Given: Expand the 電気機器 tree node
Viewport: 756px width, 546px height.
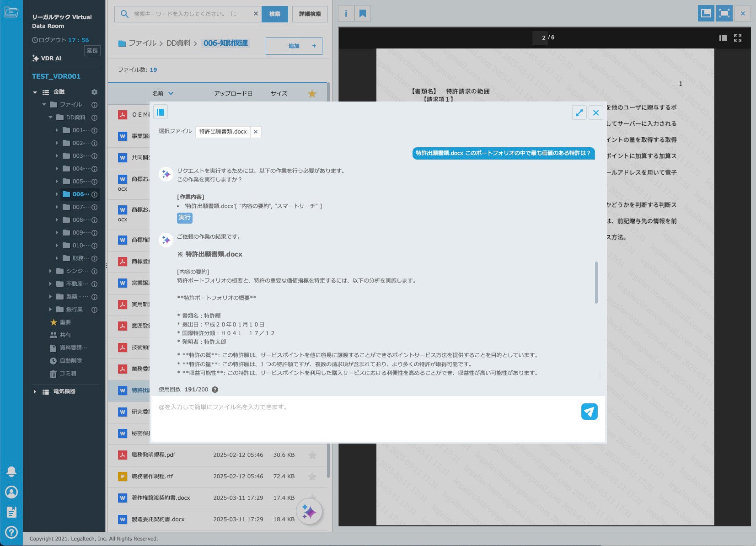Looking at the screenshot, I should pyautogui.click(x=35, y=392).
